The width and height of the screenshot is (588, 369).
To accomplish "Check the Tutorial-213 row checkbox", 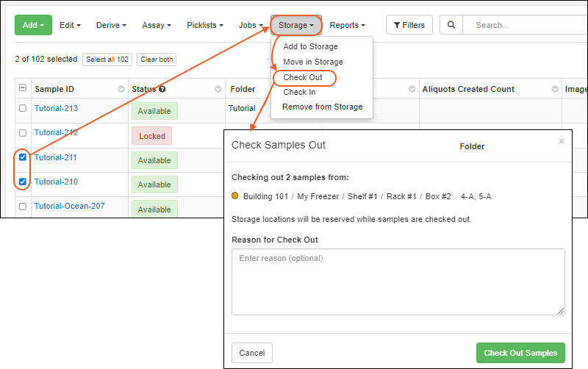I will click(x=23, y=108).
